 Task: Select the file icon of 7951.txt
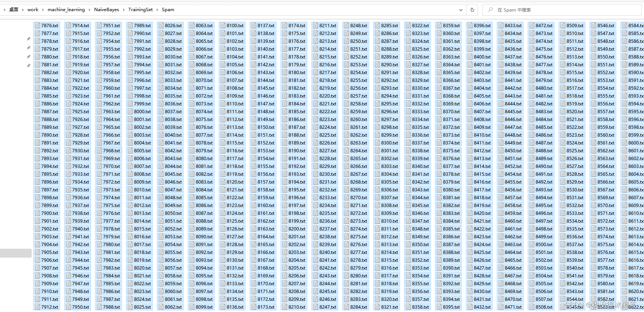(x=99, y=26)
